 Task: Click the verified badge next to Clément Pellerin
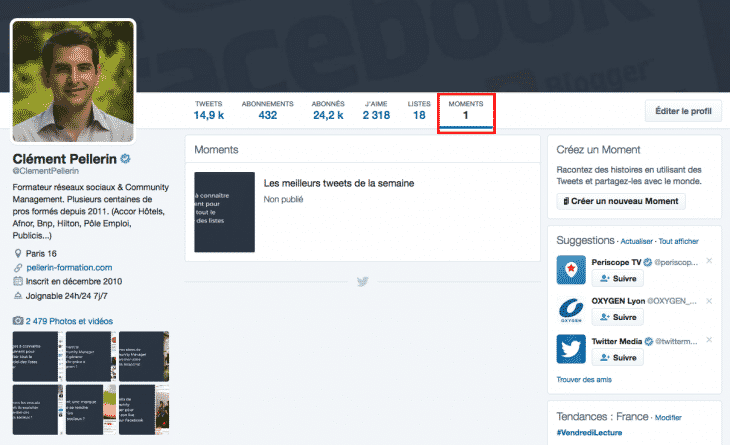126,159
